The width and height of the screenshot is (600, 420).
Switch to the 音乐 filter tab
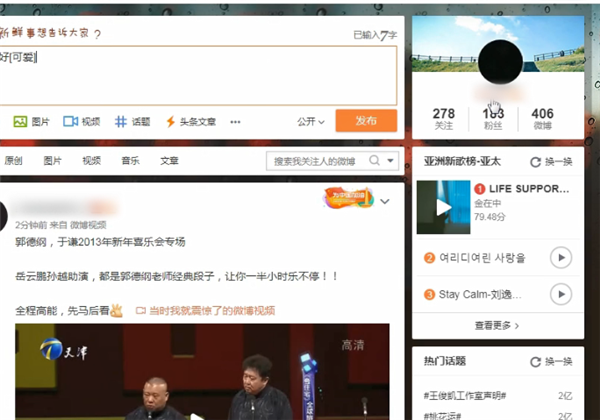pos(130,161)
